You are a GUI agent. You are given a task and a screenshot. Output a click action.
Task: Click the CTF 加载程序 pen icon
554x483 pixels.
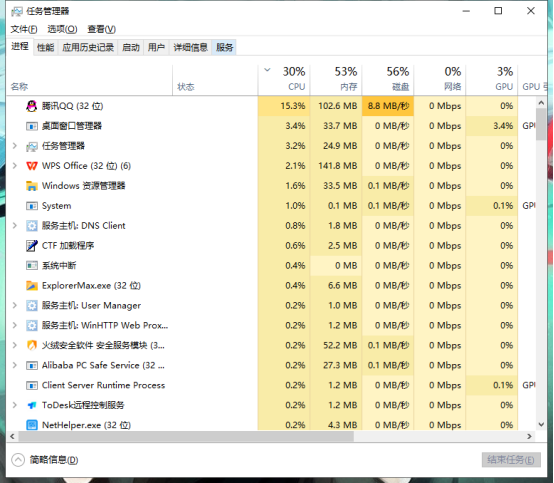(x=32, y=246)
